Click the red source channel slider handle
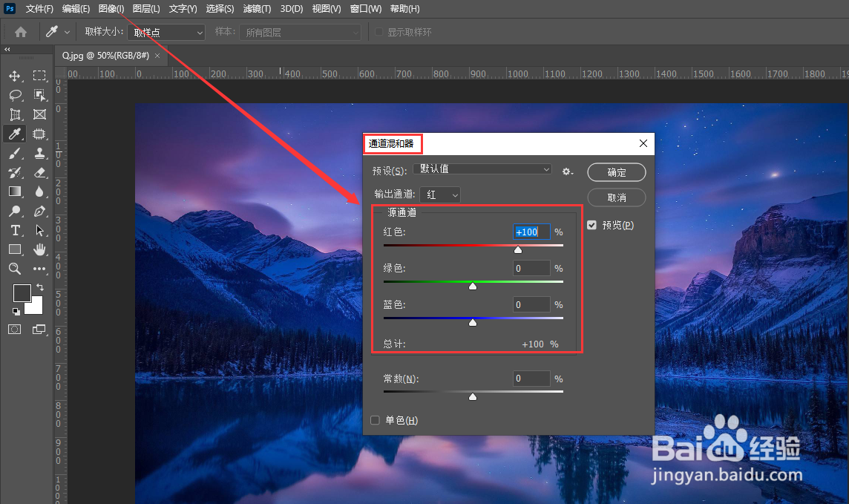 [518, 249]
